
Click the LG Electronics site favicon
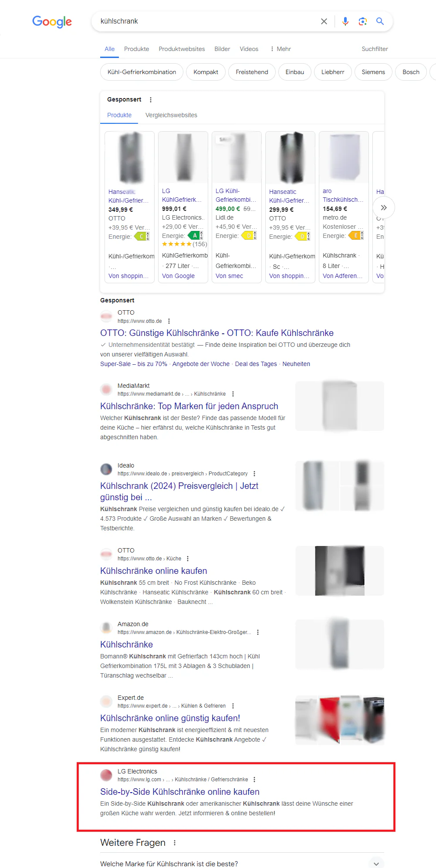pyautogui.click(x=106, y=775)
